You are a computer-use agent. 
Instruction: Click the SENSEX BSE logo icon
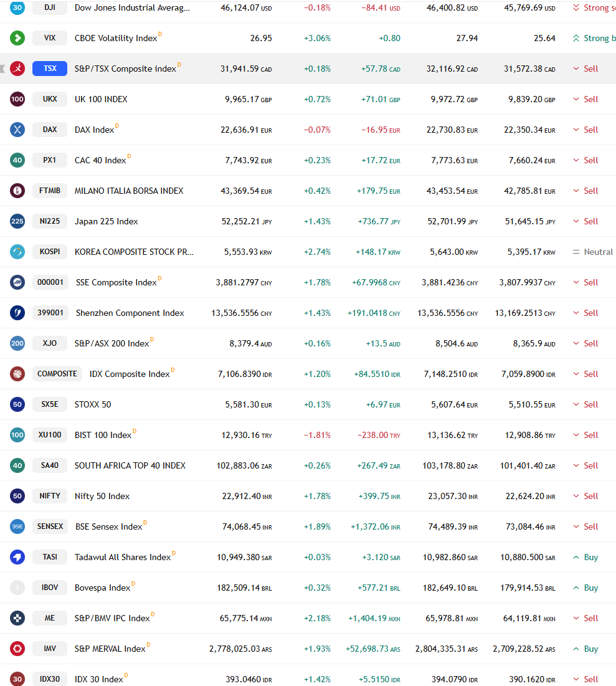coord(17,526)
